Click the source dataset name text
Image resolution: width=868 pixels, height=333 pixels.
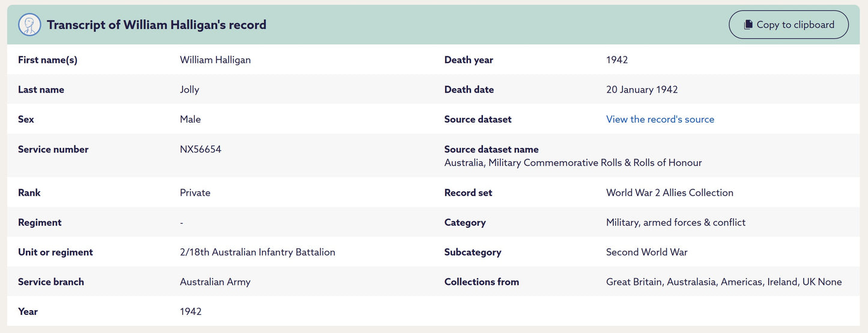[572, 163]
